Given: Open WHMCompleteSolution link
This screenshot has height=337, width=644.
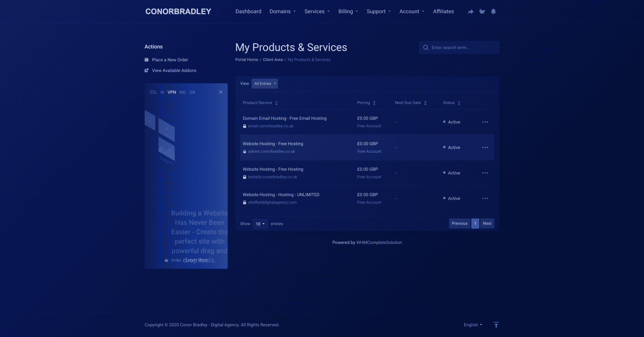Looking at the screenshot, I should click(x=379, y=242).
